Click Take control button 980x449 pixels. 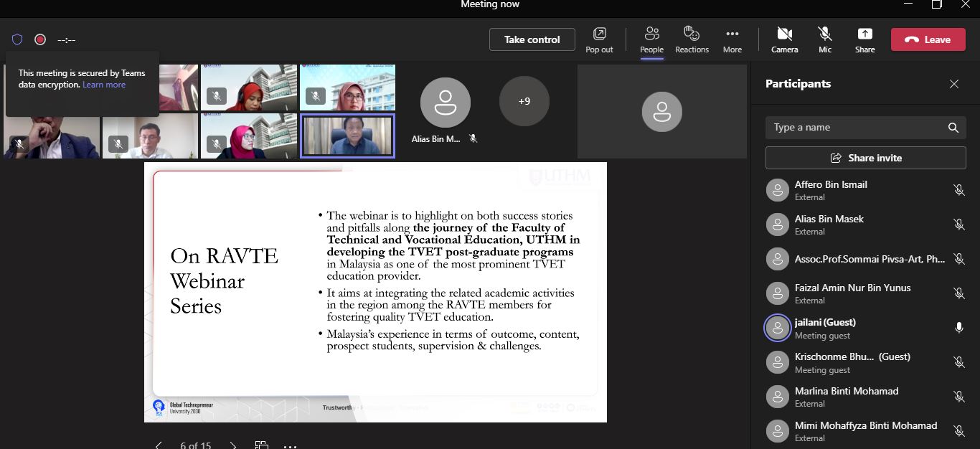coord(532,39)
